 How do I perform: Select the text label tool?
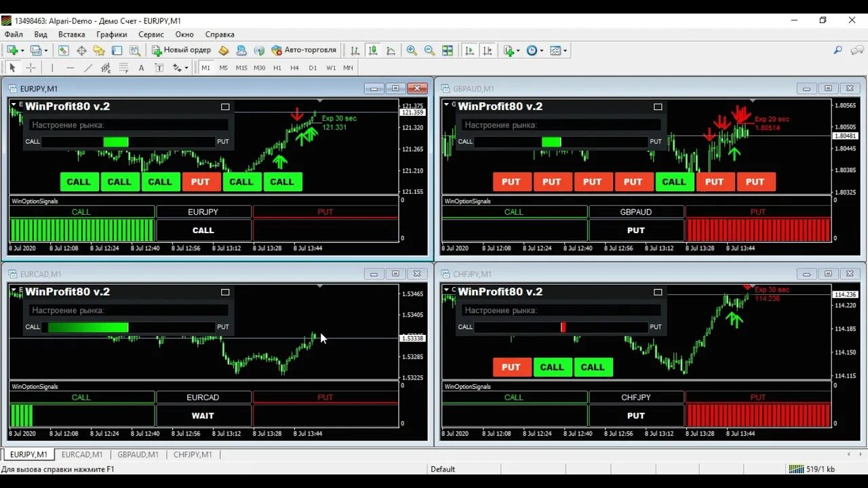click(159, 68)
